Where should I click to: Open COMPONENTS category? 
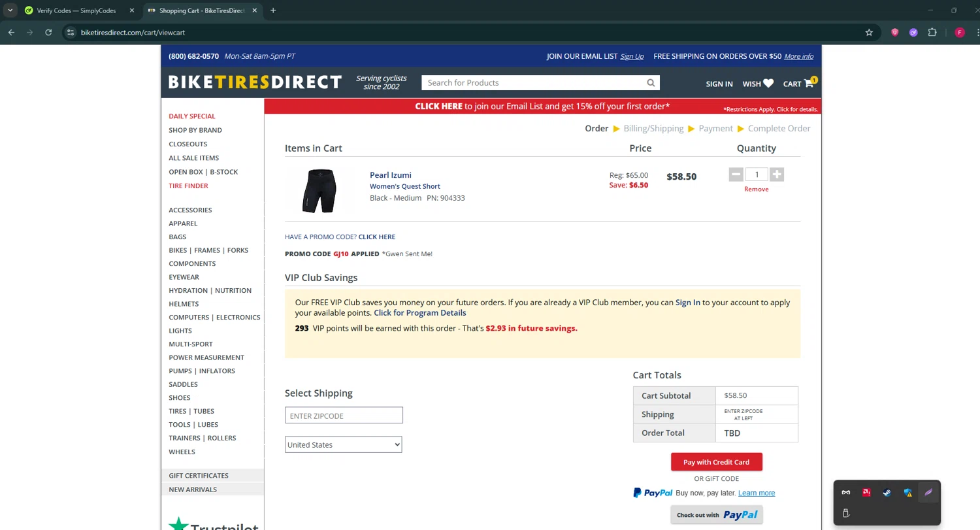click(192, 263)
